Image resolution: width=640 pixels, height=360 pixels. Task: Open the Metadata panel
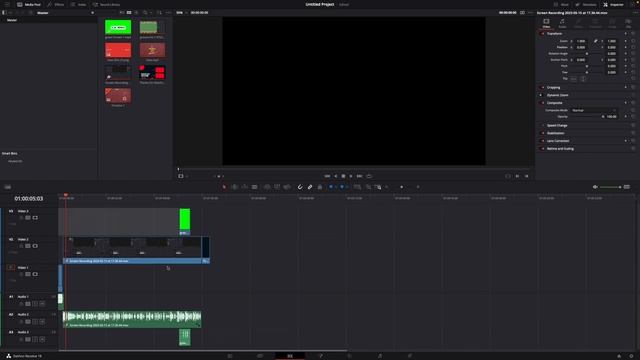[x=586, y=4]
